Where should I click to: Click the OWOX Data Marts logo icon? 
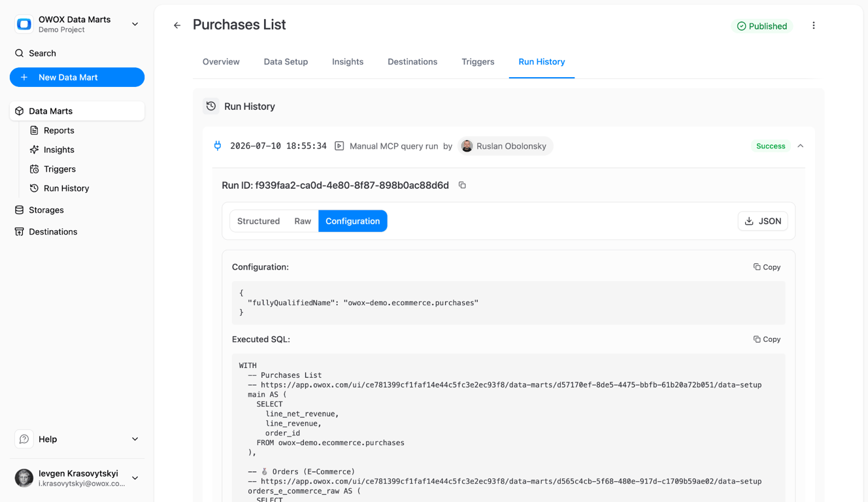24,24
